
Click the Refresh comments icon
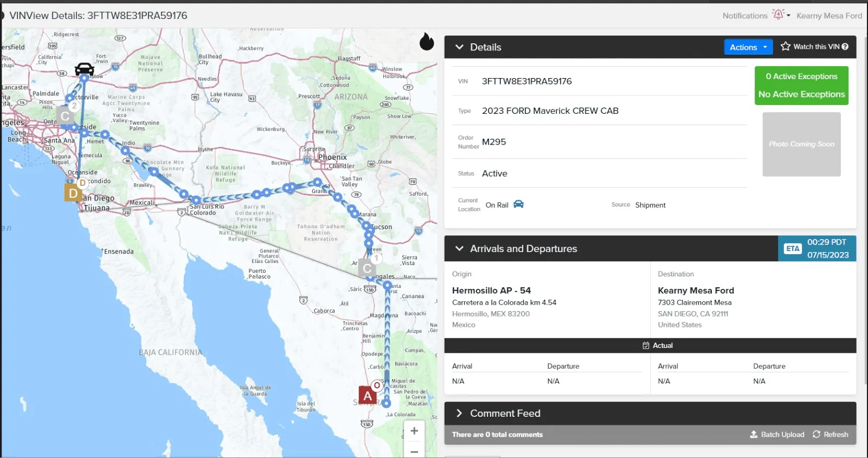pyautogui.click(x=816, y=434)
